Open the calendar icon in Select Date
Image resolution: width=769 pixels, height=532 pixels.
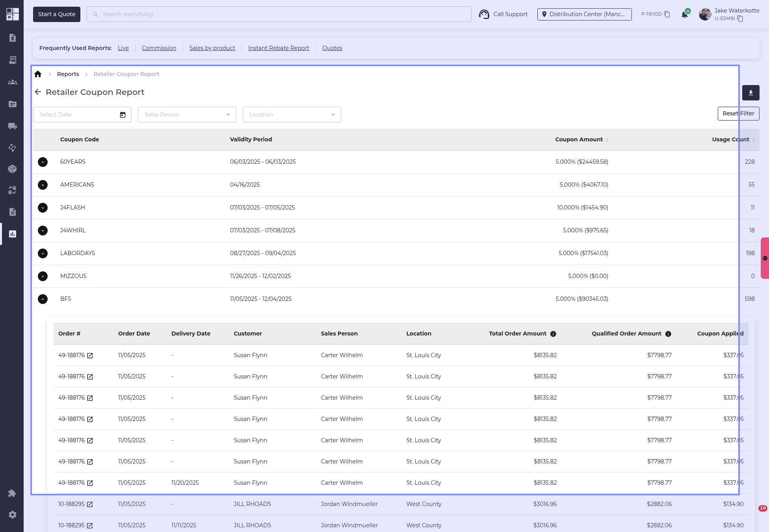[x=123, y=115]
